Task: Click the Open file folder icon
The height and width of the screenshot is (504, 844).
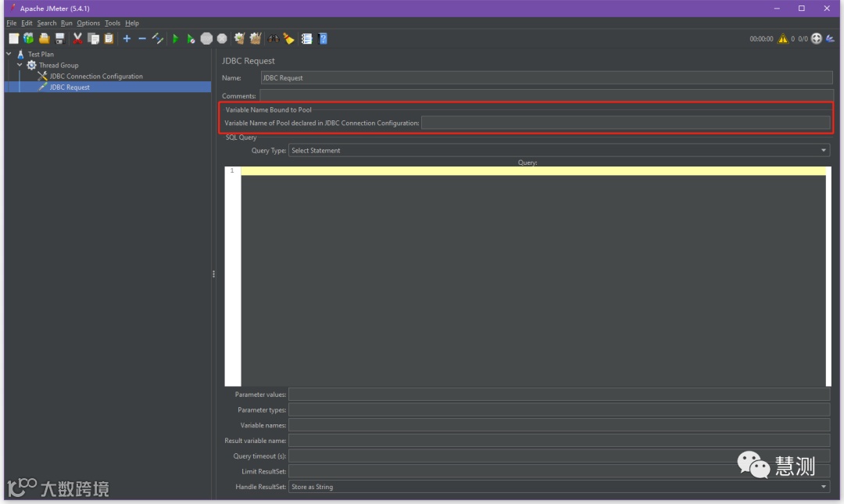Action: 44,38
